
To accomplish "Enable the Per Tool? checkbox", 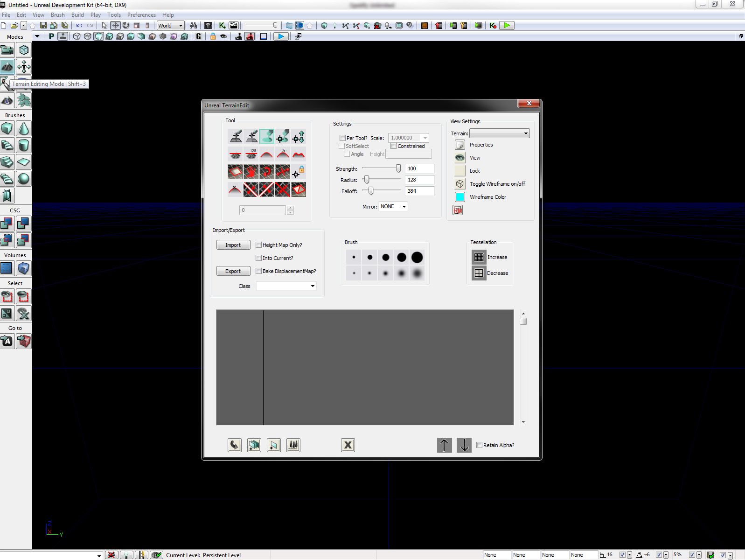I will pos(343,138).
